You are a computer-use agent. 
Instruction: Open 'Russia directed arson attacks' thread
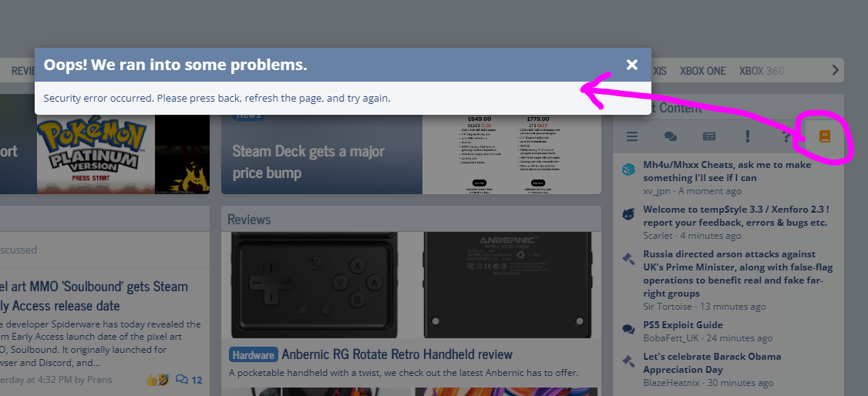click(x=738, y=274)
